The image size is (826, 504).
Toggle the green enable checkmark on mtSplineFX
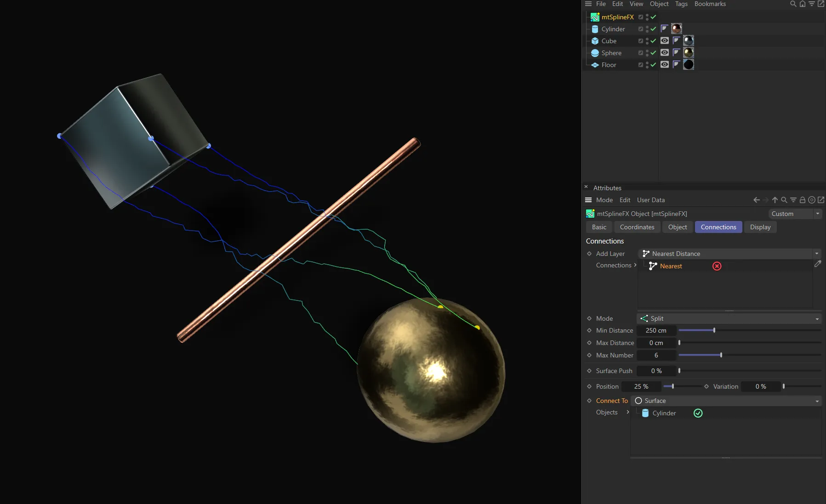point(653,17)
